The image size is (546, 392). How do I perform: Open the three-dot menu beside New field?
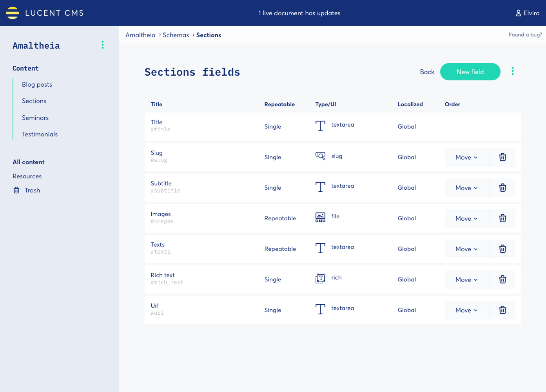click(x=512, y=71)
